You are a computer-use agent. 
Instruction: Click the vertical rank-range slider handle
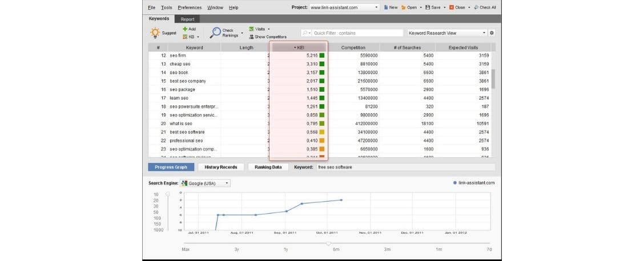click(x=167, y=195)
